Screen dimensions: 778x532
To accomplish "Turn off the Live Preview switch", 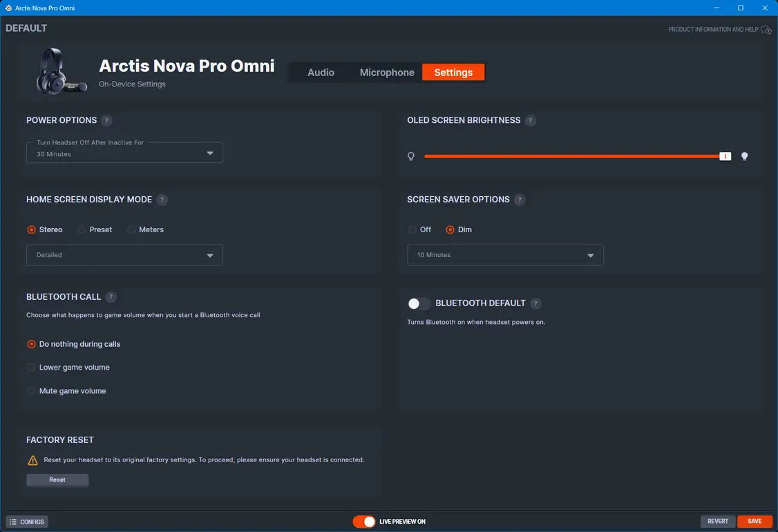I will click(363, 522).
